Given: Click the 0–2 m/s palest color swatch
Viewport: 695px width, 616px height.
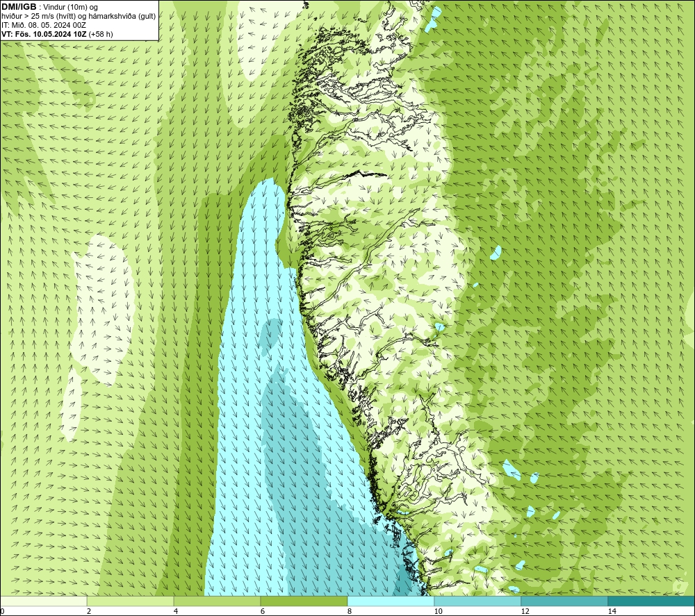Looking at the screenshot, I should [43, 601].
